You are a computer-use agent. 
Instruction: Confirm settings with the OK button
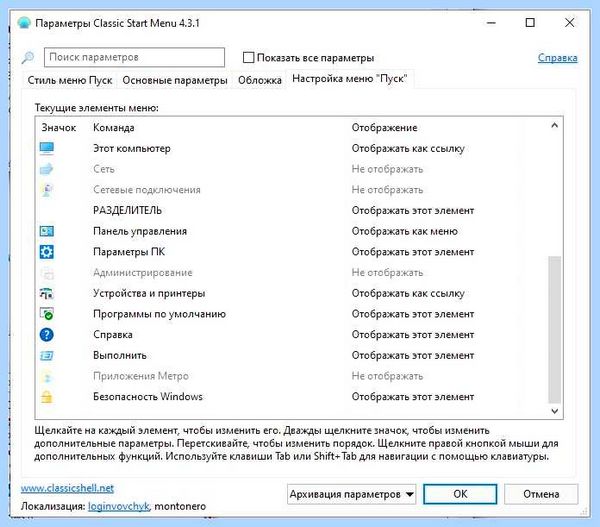coord(460,494)
